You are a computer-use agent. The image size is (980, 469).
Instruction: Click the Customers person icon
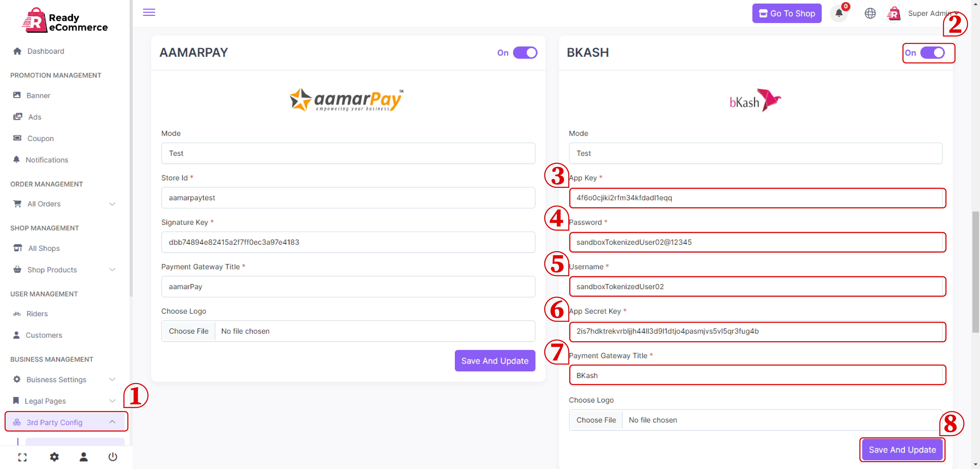point(16,335)
